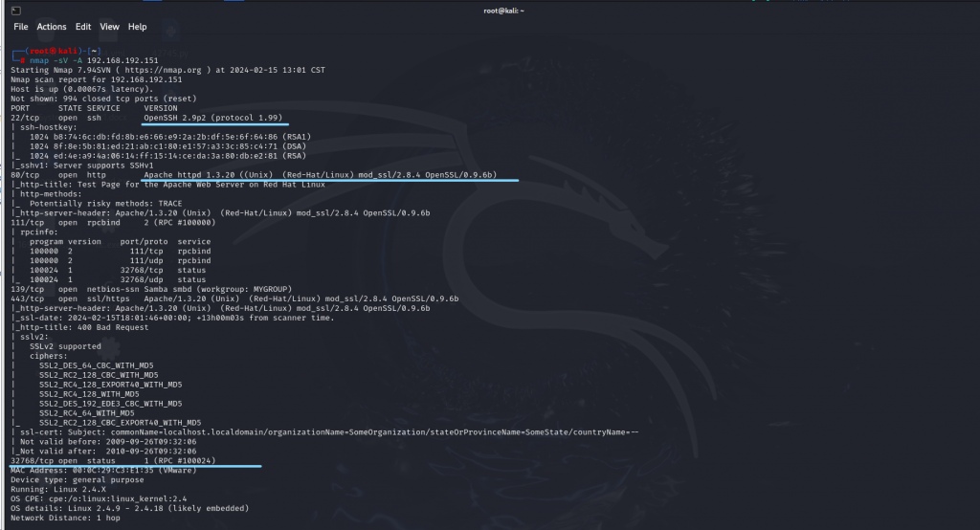This screenshot has width=980, height=530.
Task: Click the '443/tcp open ssl/https' row
Action: point(234,298)
